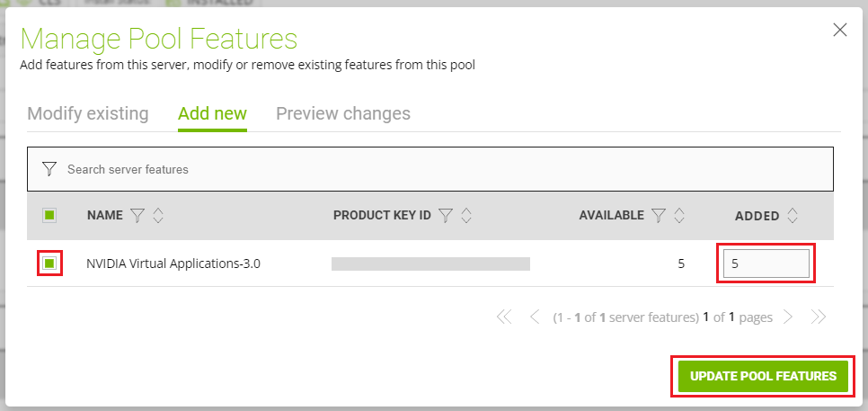868x411 pixels.
Task: Click the Search server features field
Action: 440,169
